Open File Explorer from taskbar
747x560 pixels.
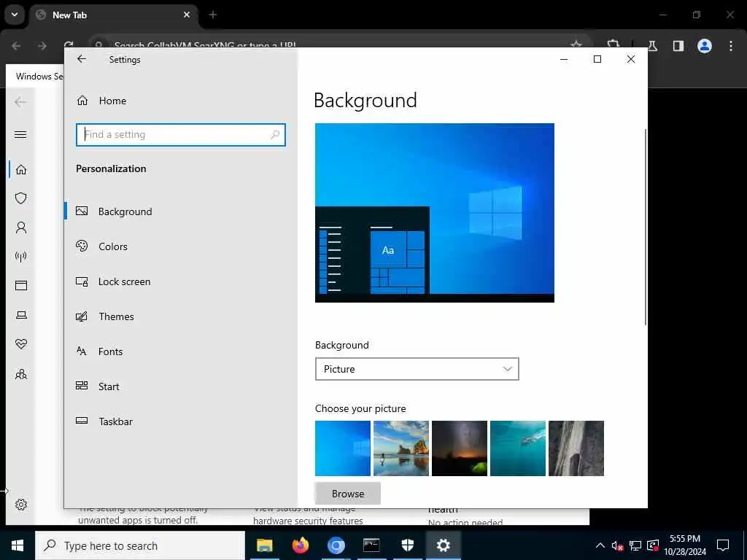point(264,545)
